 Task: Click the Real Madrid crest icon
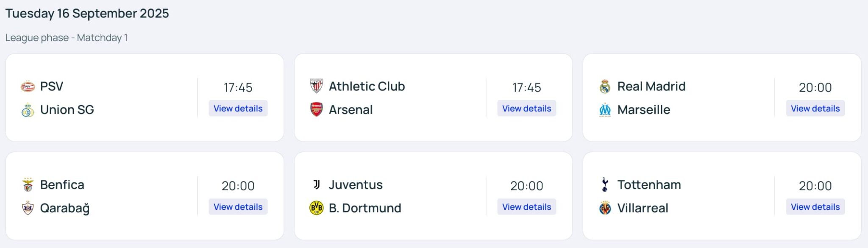pyautogui.click(x=605, y=86)
